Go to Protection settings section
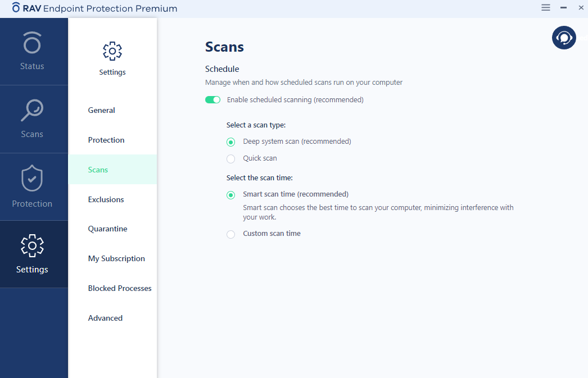Image resolution: width=588 pixels, height=378 pixels. point(106,140)
